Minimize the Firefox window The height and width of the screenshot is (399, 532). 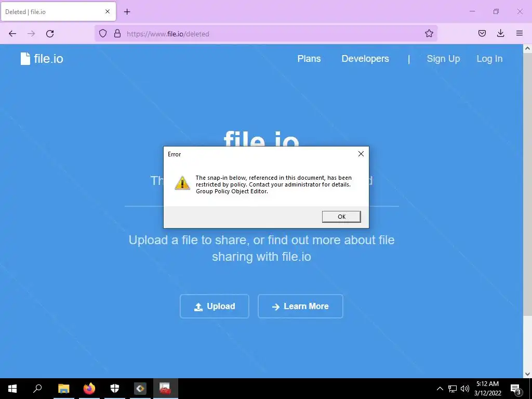coord(472,11)
